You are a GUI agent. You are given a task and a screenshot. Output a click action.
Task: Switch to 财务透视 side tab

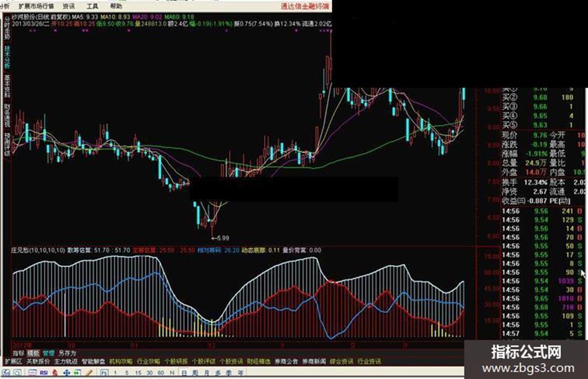[x=7, y=115]
